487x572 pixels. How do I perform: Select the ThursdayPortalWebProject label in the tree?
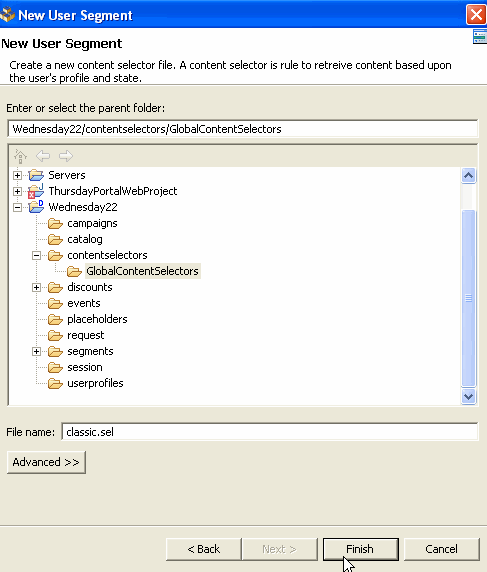(113, 191)
